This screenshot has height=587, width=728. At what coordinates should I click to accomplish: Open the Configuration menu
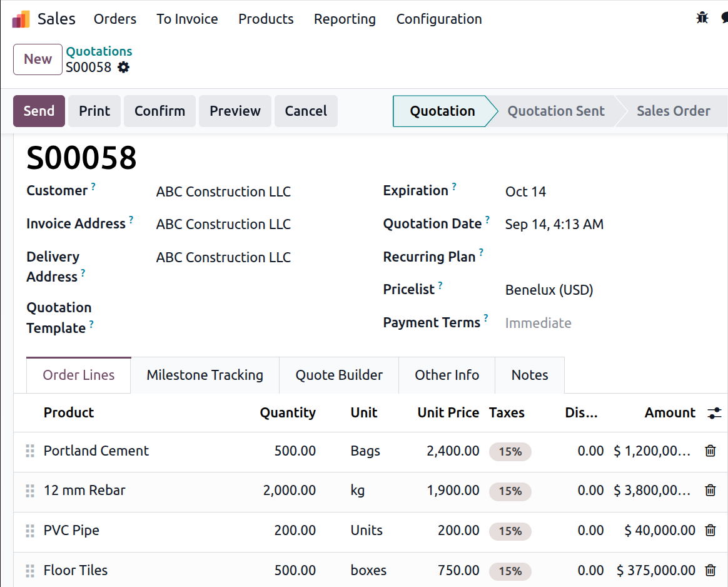tap(439, 19)
